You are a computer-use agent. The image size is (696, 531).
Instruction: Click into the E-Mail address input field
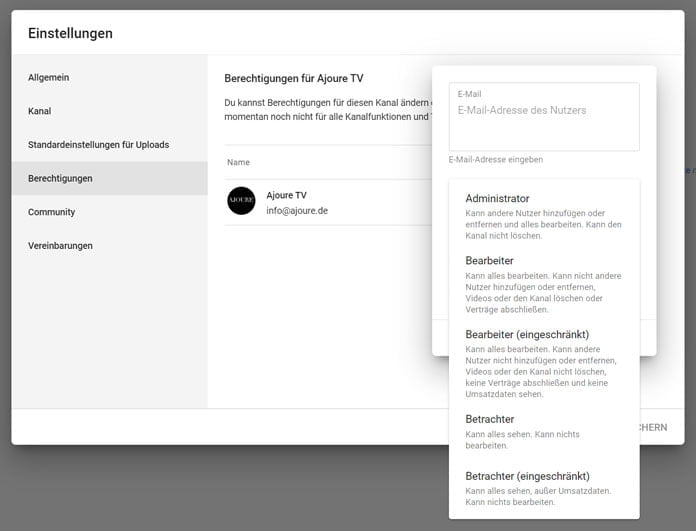coord(543,118)
